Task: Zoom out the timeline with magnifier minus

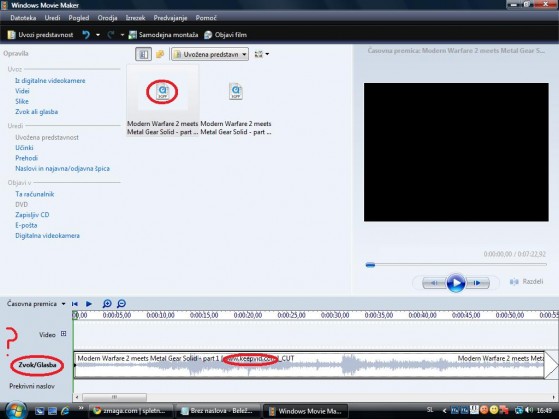Action: tap(122, 303)
